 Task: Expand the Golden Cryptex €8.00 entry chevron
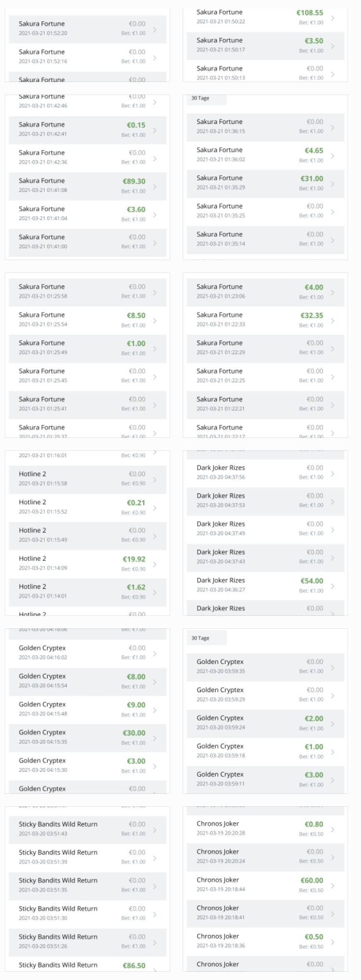pos(154,682)
